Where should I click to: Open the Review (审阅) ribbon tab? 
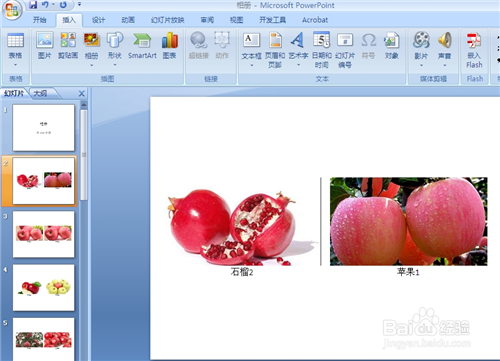coord(207,20)
